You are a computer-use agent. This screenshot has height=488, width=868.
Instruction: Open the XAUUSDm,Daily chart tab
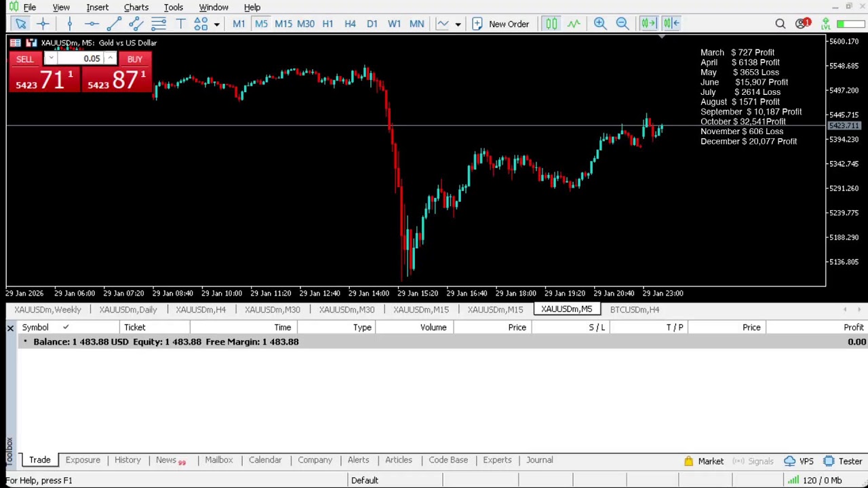click(x=128, y=310)
